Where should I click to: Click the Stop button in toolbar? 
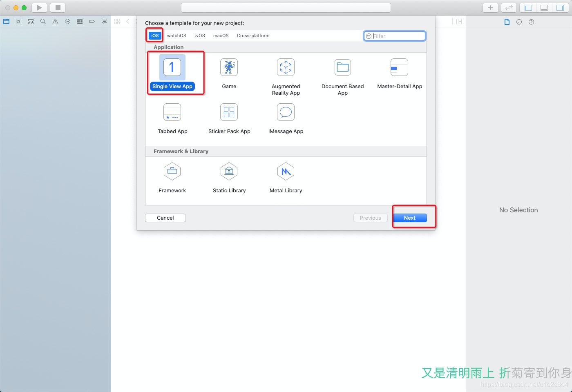point(58,8)
